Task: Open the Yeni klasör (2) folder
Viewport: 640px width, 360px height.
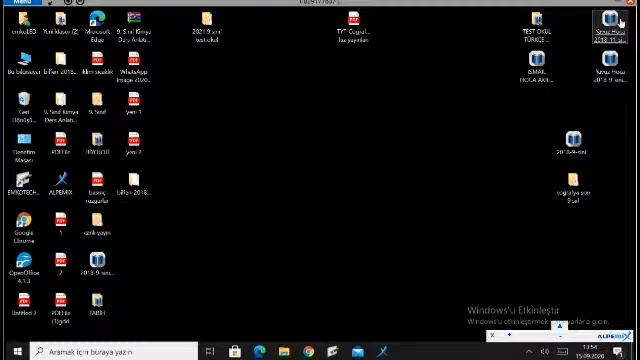Action: coord(60,23)
